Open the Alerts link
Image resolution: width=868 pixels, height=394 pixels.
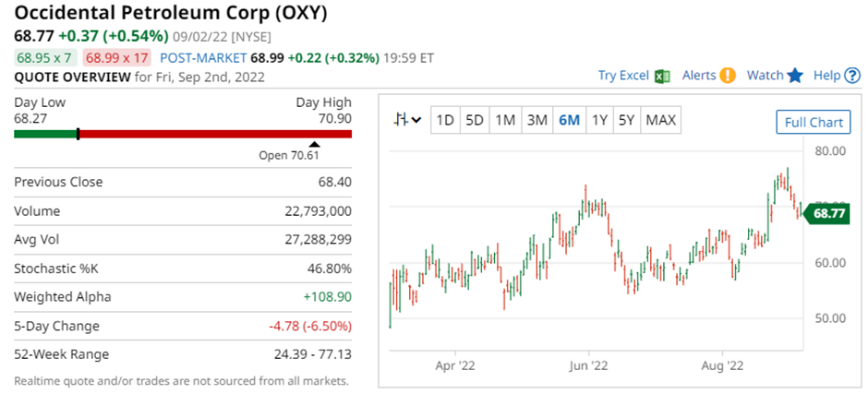coord(699,76)
